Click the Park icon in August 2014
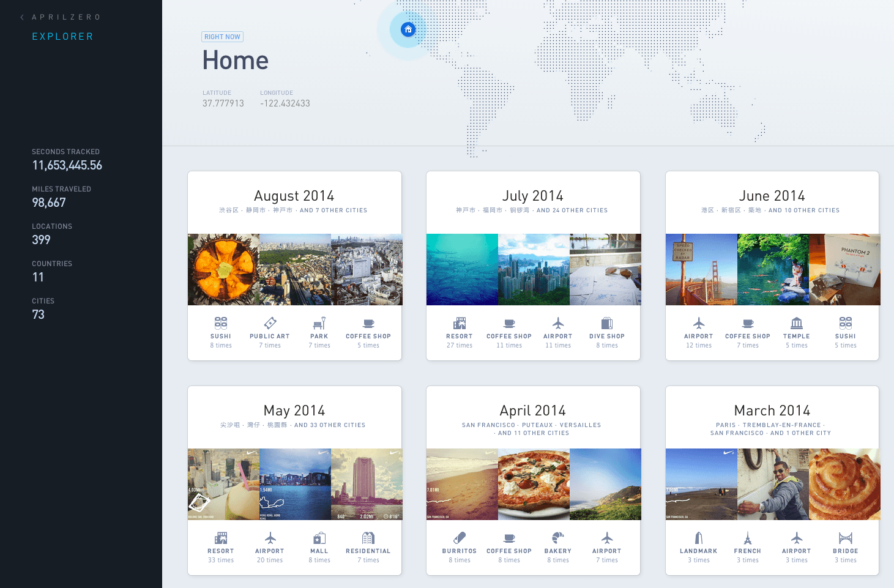This screenshot has width=894, height=588. (x=319, y=323)
